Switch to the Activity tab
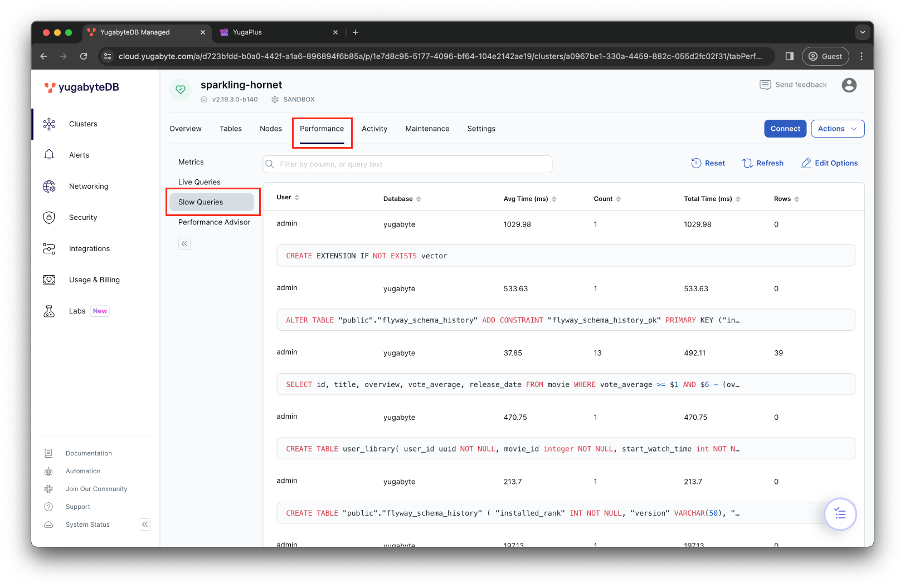 point(374,129)
